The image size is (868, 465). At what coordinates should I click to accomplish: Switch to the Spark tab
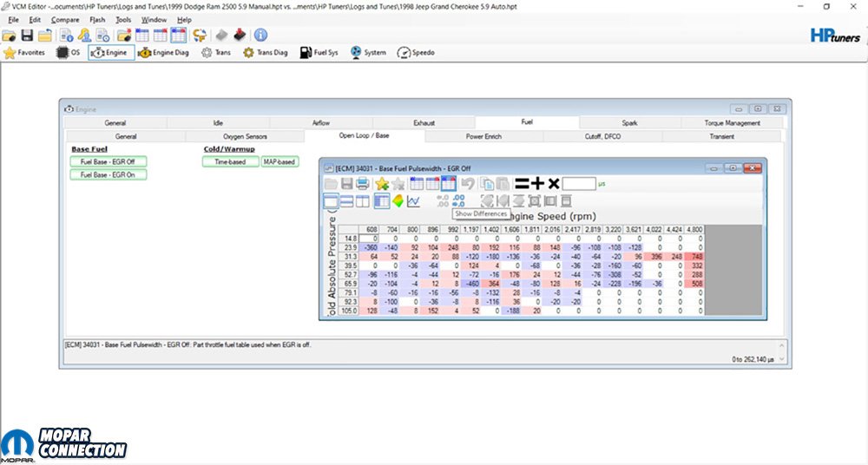pos(629,123)
